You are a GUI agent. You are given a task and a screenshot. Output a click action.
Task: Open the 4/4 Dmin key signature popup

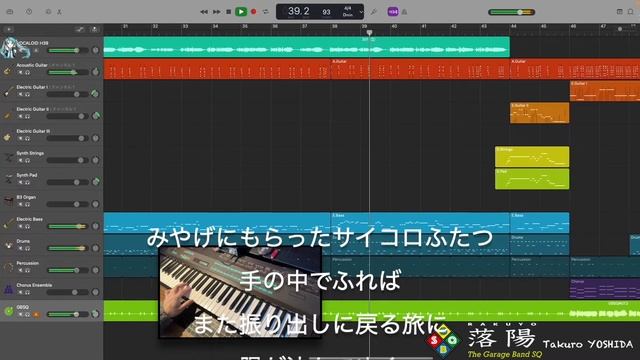[x=348, y=11]
